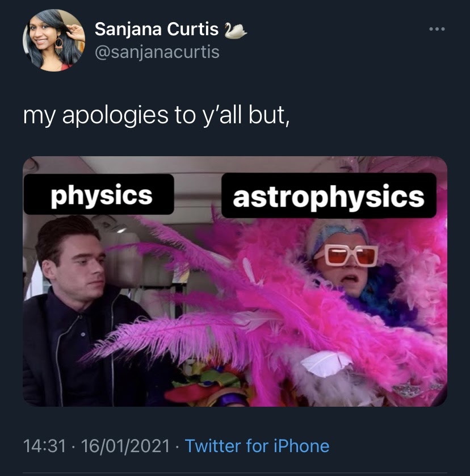Screen dimensions: 470x476
Task: Open the Sanjana Curtis display name
Action: point(156,30)
